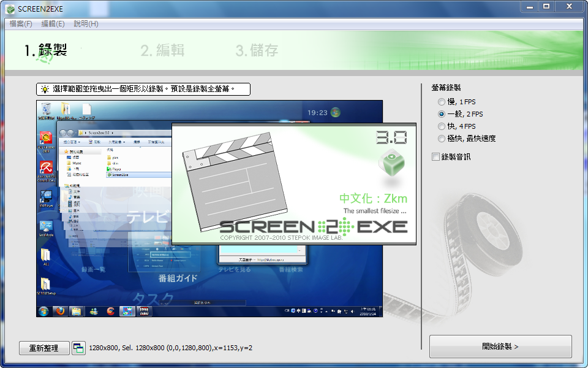Viewport: 588px width, 368px height.
Task: Click the SCREEN2EXE icon in the title bar
Action: point(9,7)
